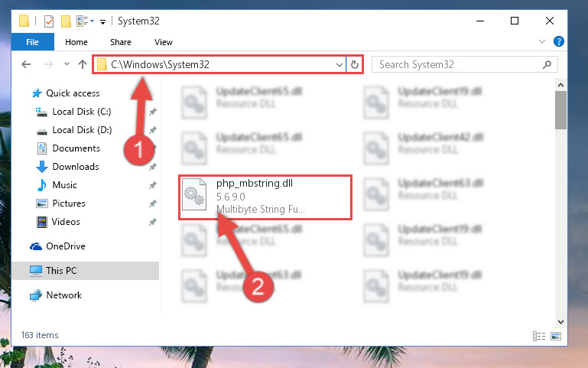Toggle pin next to Downloads
588x368 pixels.
point(153,167)
